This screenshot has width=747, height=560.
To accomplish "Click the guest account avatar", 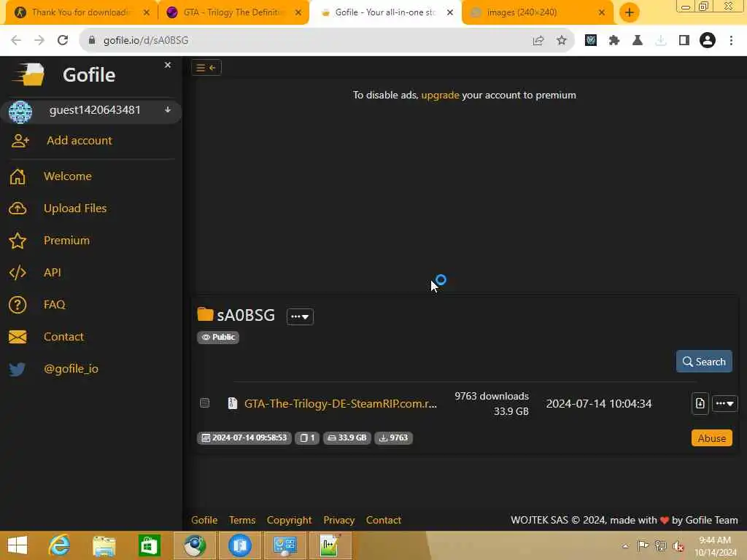I will point(20,112).
